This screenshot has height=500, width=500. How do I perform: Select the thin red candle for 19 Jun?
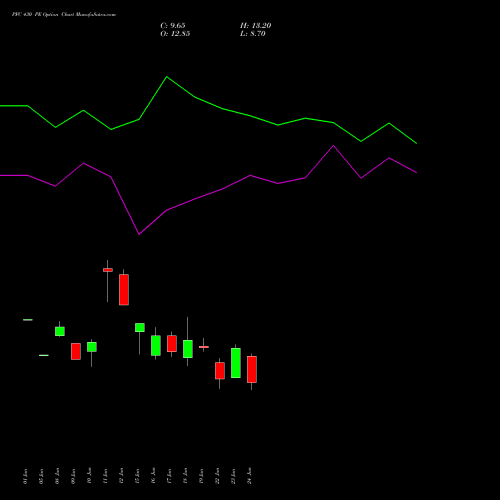[204, 347]
